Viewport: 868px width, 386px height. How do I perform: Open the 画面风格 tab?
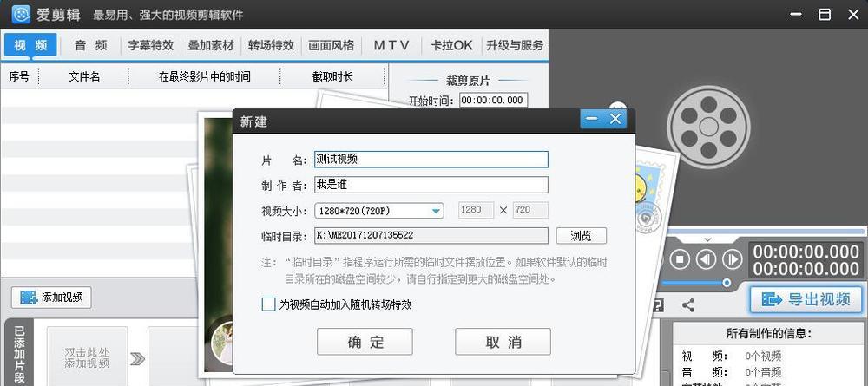pos(331,45)
